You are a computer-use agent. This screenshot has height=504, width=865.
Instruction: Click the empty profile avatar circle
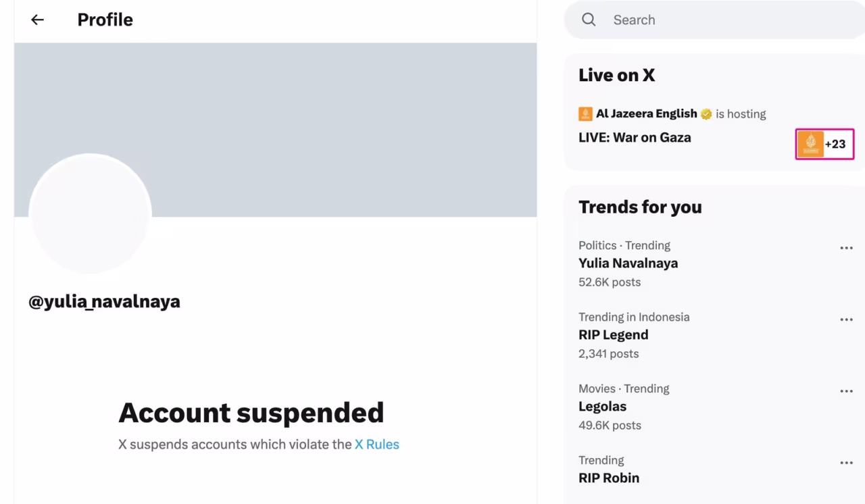coord(90,213)
